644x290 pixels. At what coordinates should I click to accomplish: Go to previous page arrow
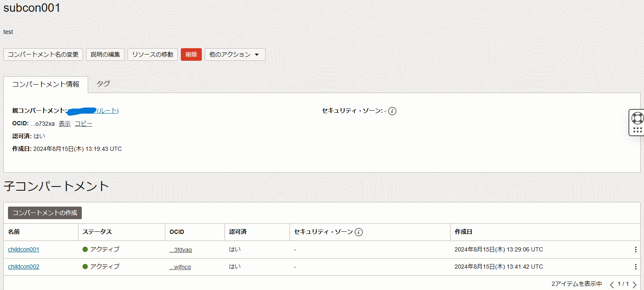[612, 285]
